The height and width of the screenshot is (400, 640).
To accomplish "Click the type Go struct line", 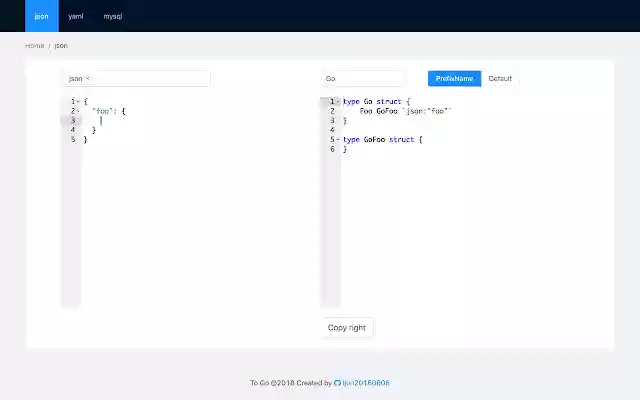I will (x=376, y=102).
